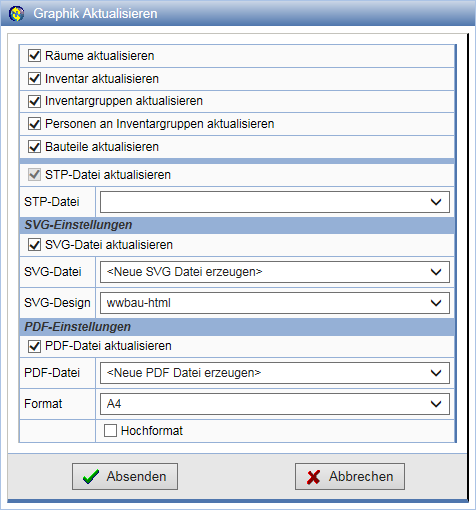
Task: Toggle Bauteile aktualisieren checkbox
Action: pos(34,147)
